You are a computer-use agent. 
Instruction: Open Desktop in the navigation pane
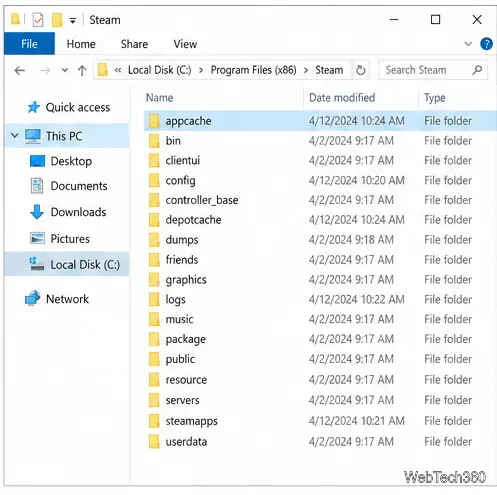pyautogui.click(x=71, y=161)
